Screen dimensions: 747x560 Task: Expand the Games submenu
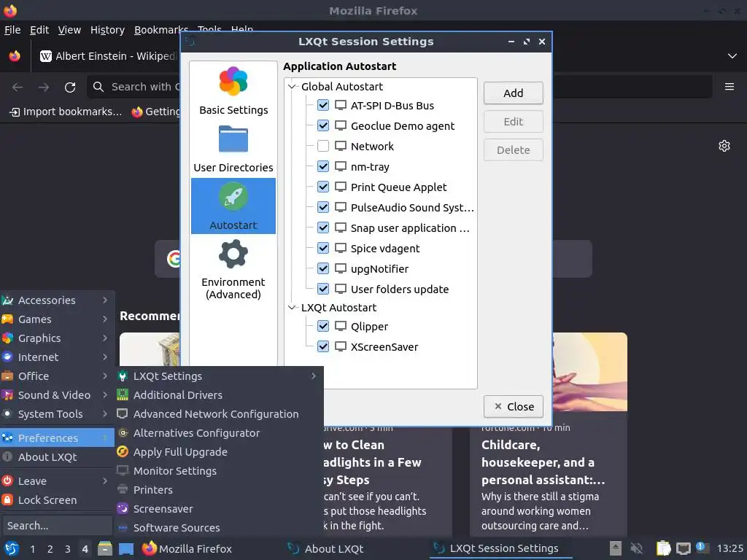pos(57,319)
